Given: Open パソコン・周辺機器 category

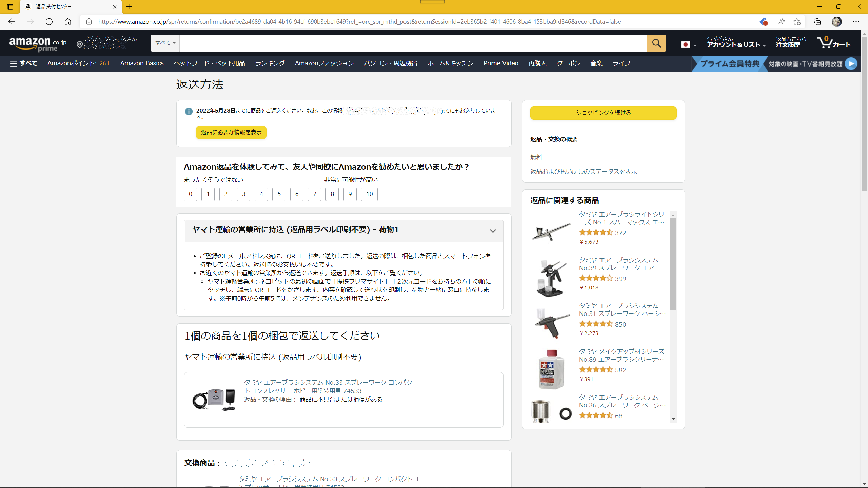Looking at the screenshot, I should (391, 63).
